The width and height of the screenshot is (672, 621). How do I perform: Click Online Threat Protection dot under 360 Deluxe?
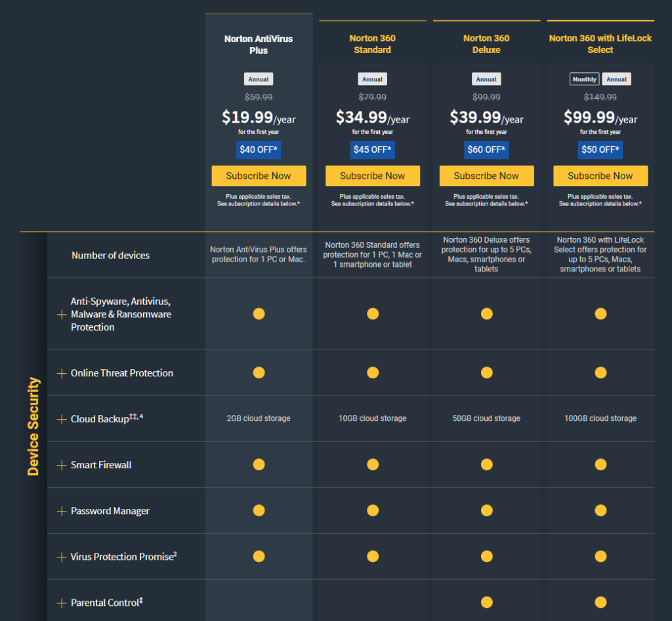coord(487,372)
